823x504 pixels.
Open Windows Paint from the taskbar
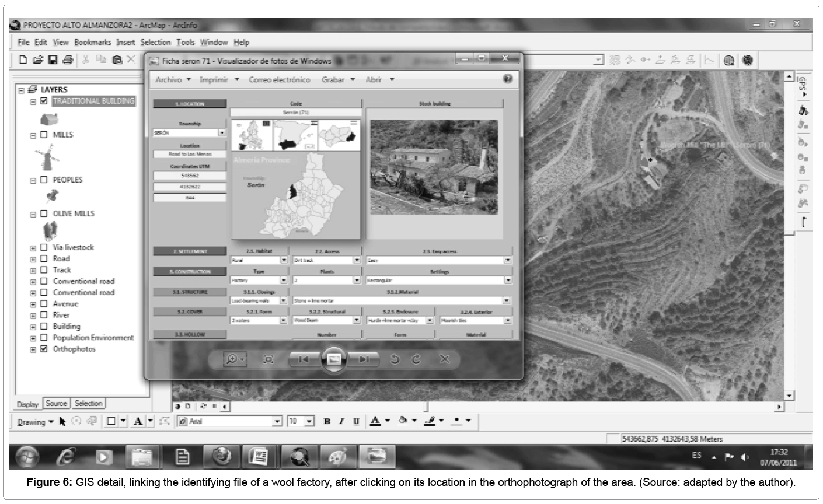coord(337,457)
